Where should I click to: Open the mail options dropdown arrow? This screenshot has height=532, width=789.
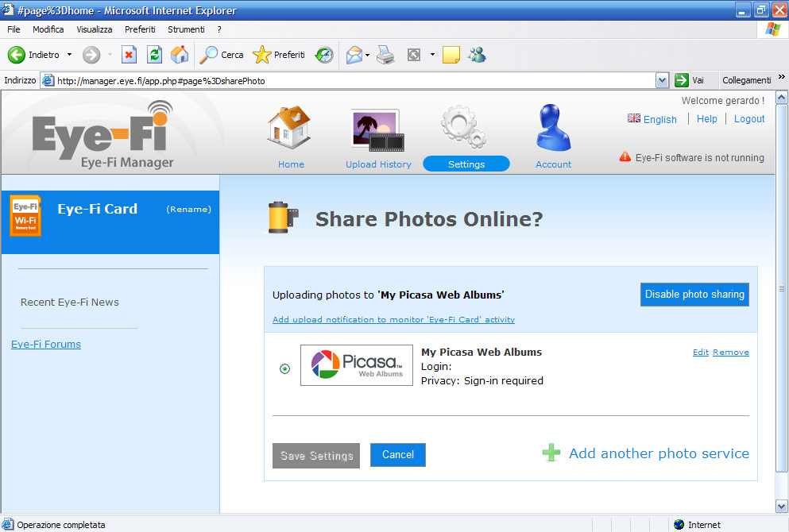(368, 55)
